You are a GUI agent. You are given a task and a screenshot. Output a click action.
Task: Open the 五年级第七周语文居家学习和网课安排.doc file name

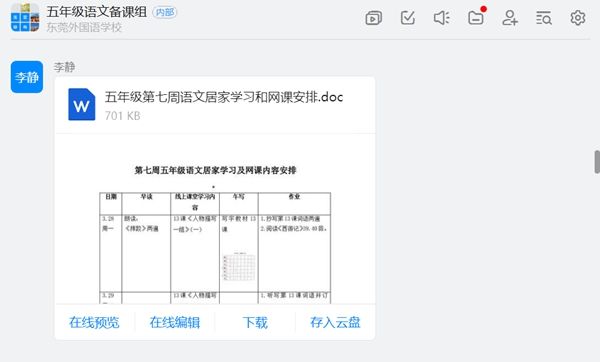click(x=224, y=97)
